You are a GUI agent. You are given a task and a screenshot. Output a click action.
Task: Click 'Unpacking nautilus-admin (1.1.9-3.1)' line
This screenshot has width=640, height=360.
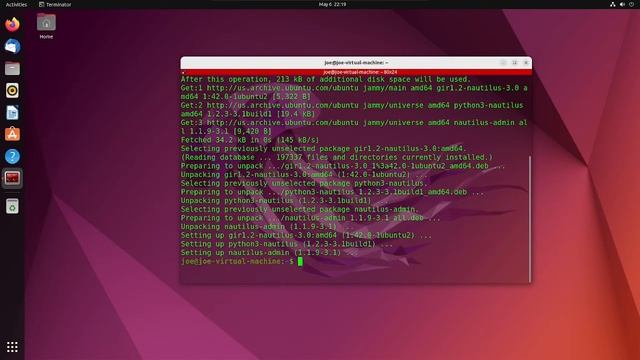click(x=267, y=227)
